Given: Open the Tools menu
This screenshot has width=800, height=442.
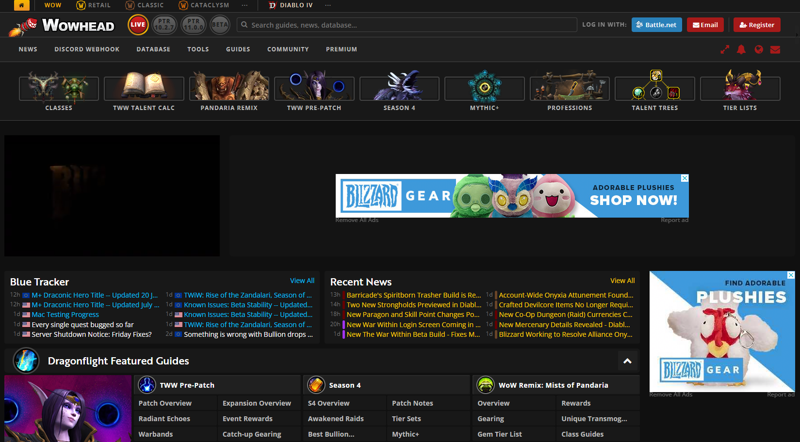Looking at the screenshot, I should [198, 50].
